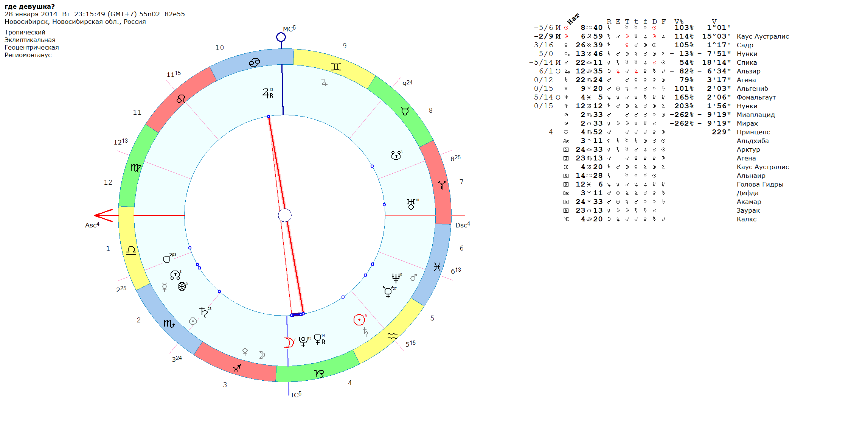This screenshot has height=431, width=868.
Task: Click the Aquarius glyph in the yellow segment
Action: coord(393,336)
